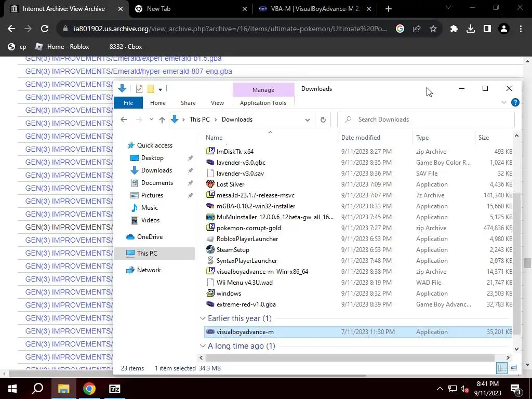Screen dimensions: 532x399
Task: Click the file list vertical scrollbar
Action: [516, 263]
